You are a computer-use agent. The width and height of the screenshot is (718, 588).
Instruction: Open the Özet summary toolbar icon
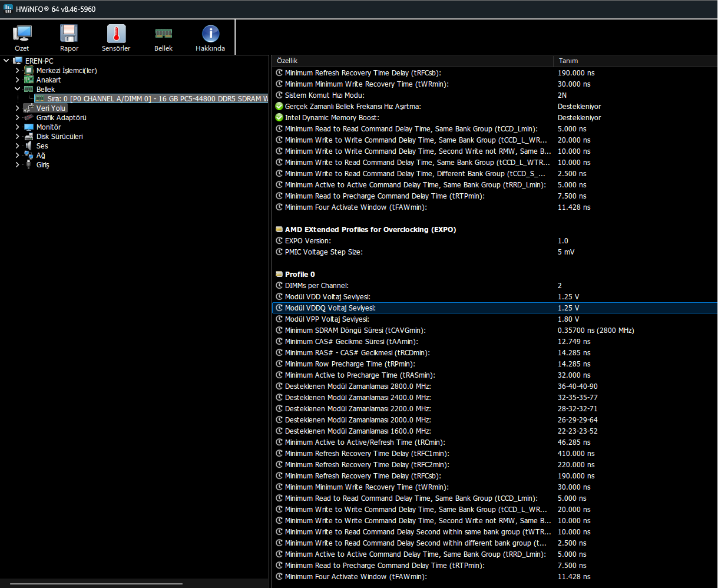(22, 33)
